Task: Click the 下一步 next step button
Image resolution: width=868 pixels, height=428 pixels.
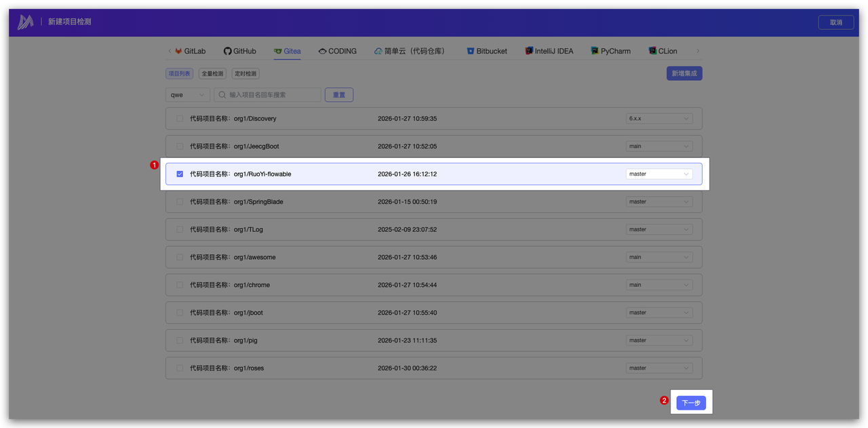Action: (x=691, y=404)
